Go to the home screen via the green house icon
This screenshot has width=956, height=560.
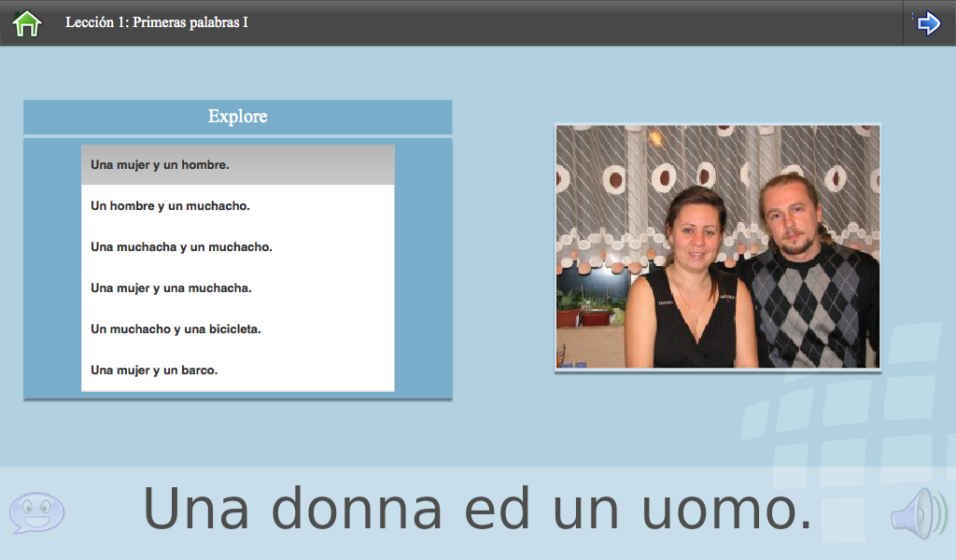click(27, 23)
